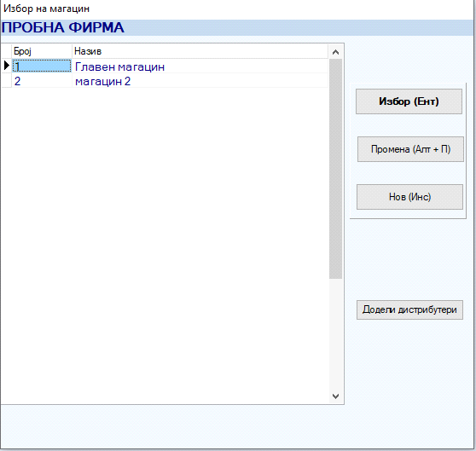Click the empty area of the warehouse grid
Viewport: 476px width, 451px height.
(165, 243)
